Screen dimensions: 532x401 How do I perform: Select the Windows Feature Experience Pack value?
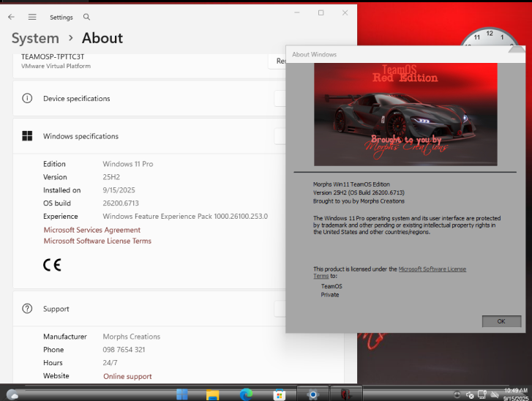click(185, 217)
